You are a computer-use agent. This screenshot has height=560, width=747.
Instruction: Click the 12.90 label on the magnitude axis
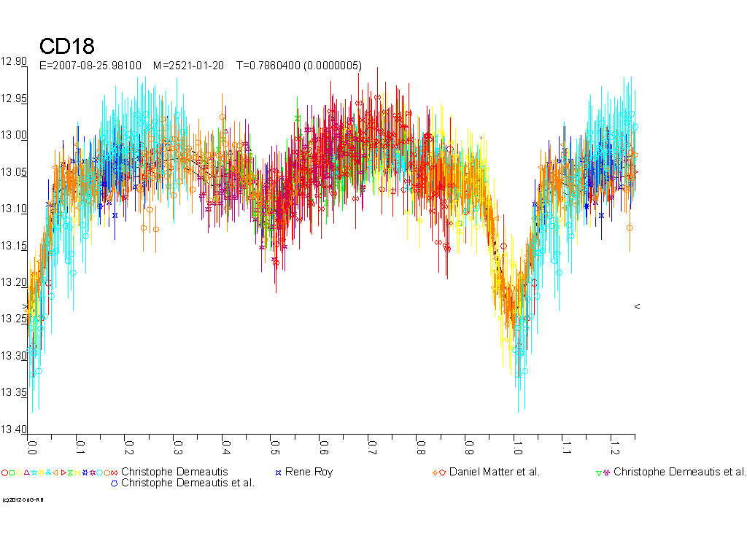(x=14, y=61)
